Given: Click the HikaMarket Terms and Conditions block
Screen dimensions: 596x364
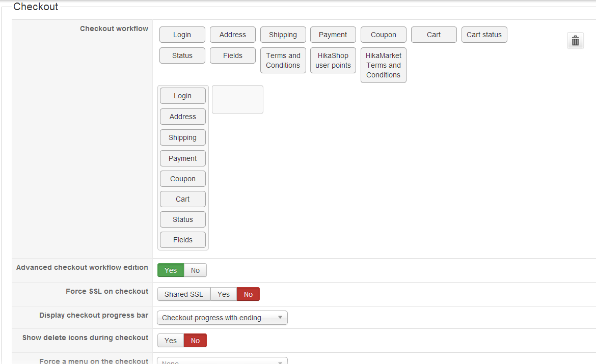Looking at the screenshot, I should click(x=383, y=65).
